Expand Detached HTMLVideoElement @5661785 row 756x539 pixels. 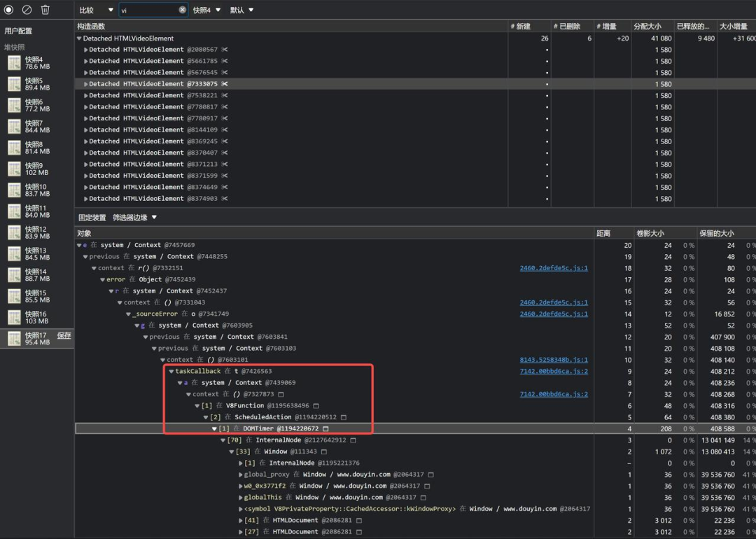click(x=86, y=61)
